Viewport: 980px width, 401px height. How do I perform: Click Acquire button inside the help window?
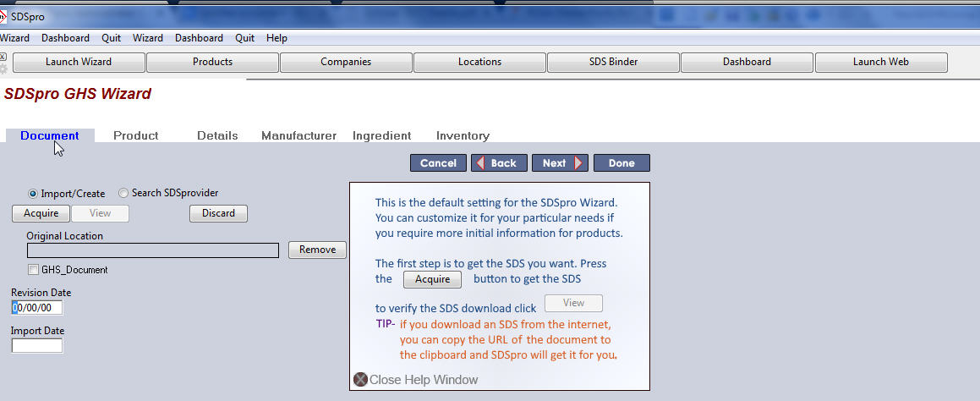pos(432,279)
